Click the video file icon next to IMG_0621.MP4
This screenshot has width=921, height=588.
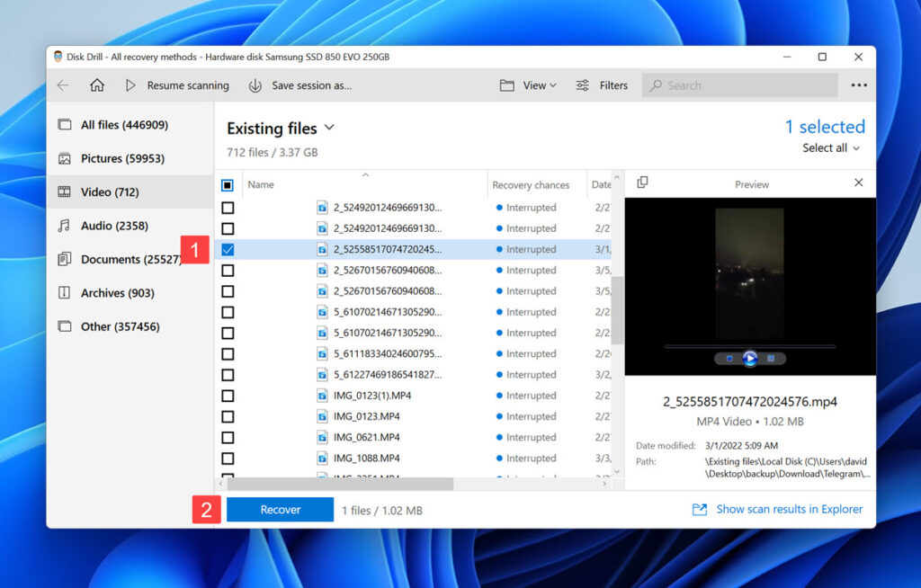(x=321, y=437)
